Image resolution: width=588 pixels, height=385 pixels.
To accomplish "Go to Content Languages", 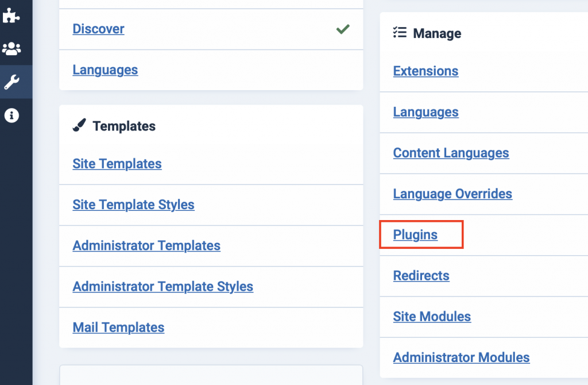I will [x=451, y=153].
